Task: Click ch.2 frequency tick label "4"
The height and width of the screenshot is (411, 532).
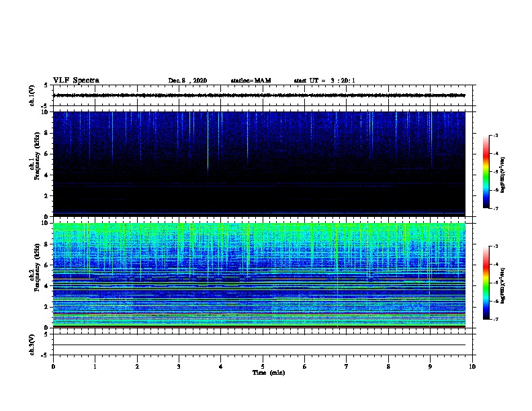Action: [46, 286]
